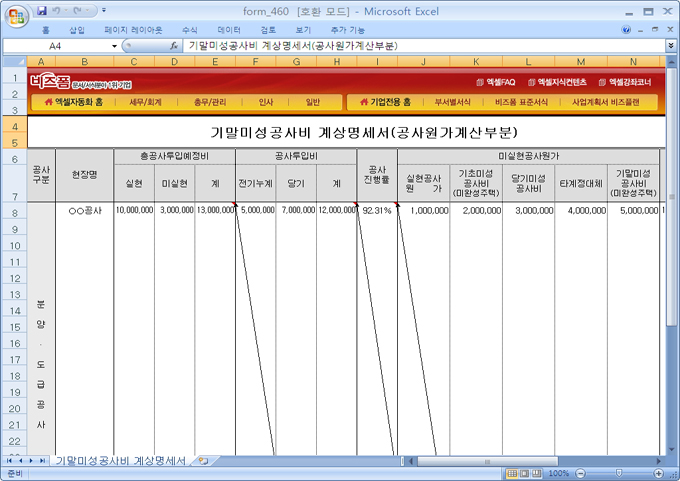Click the Office button
The image size is (680, 481).
pos(17,15)
